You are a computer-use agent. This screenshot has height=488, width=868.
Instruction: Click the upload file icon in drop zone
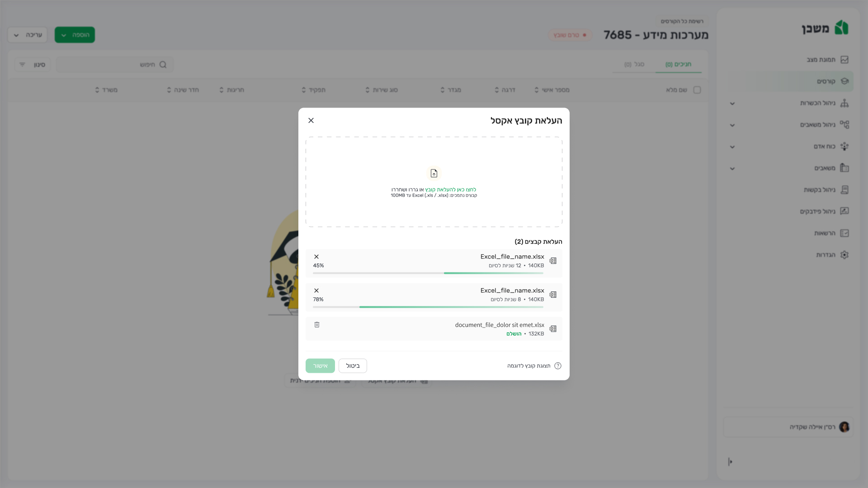pos(434,174)
